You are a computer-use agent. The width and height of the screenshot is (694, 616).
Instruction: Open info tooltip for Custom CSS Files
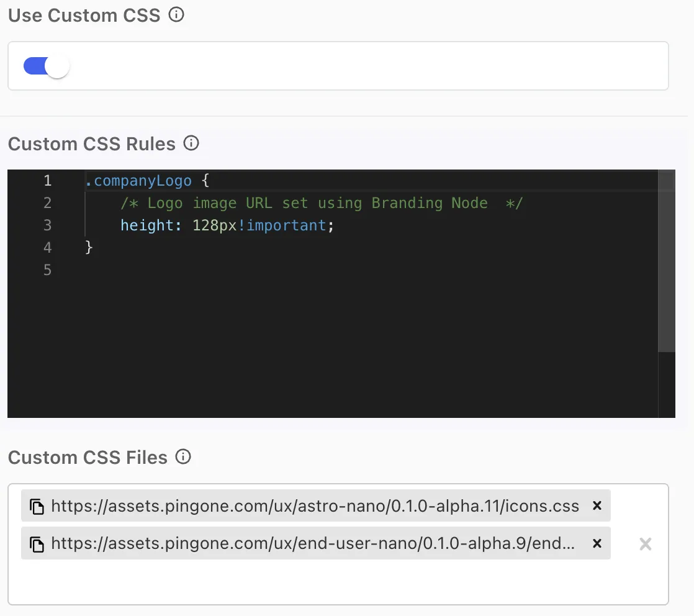[183, 456]
